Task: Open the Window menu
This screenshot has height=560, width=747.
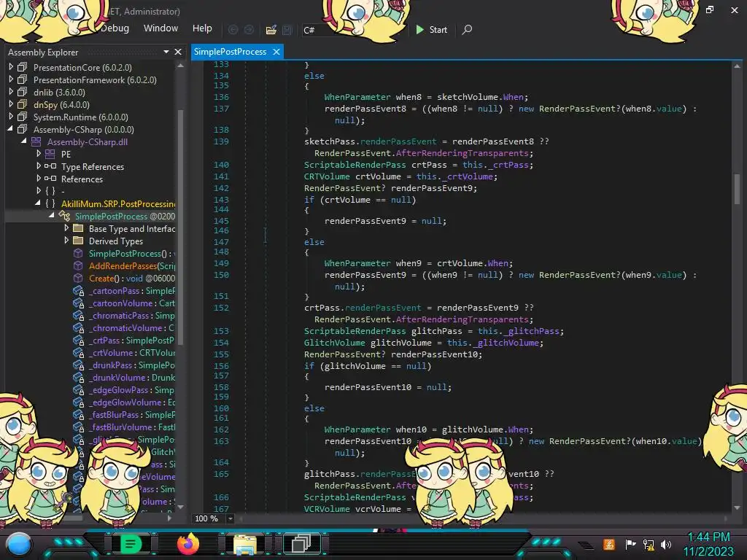Action: (160, 28)
